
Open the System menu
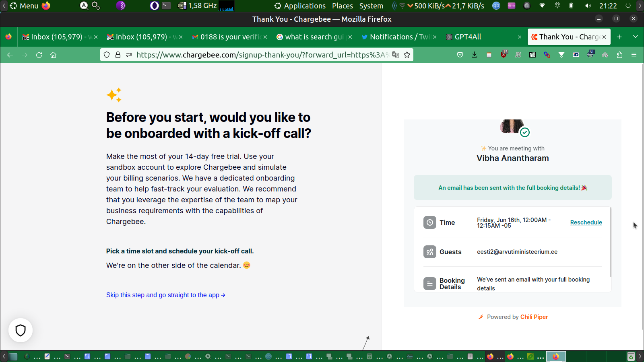[371, 6]
